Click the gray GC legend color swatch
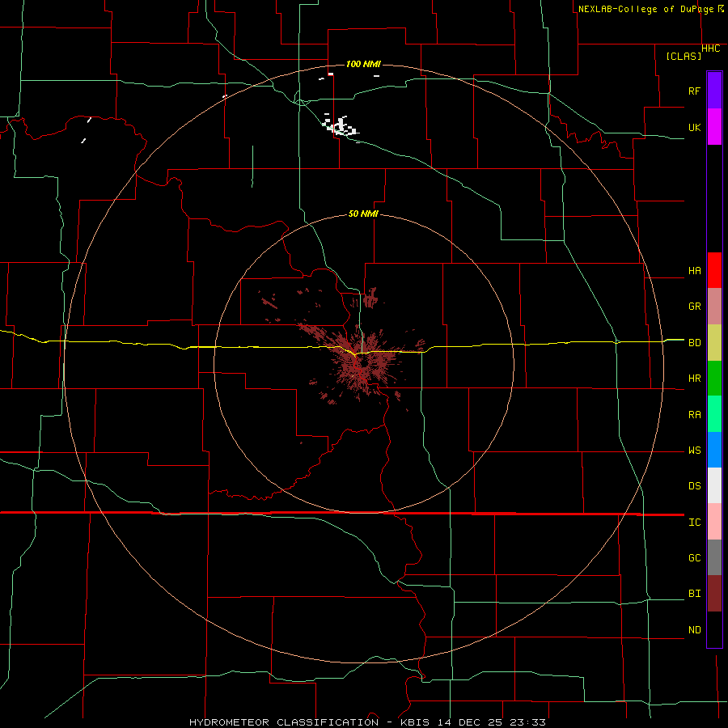The image size is (728, 728). click(x=714, y=557)
